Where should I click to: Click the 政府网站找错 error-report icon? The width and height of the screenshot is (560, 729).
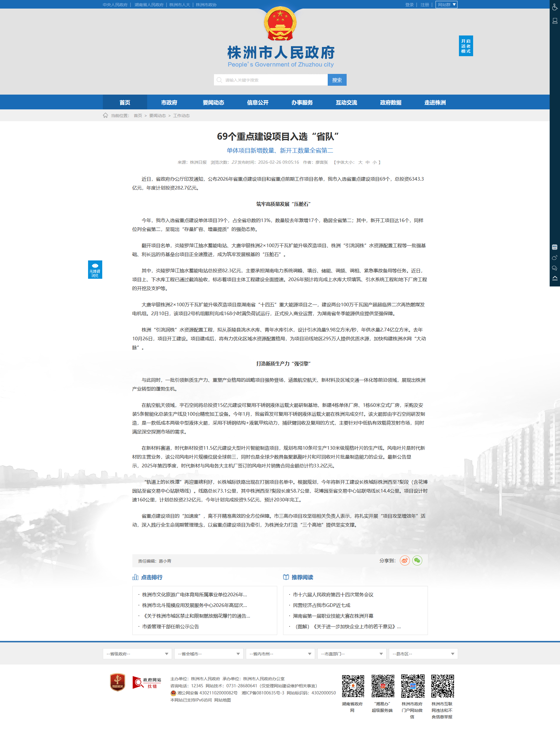147,683
